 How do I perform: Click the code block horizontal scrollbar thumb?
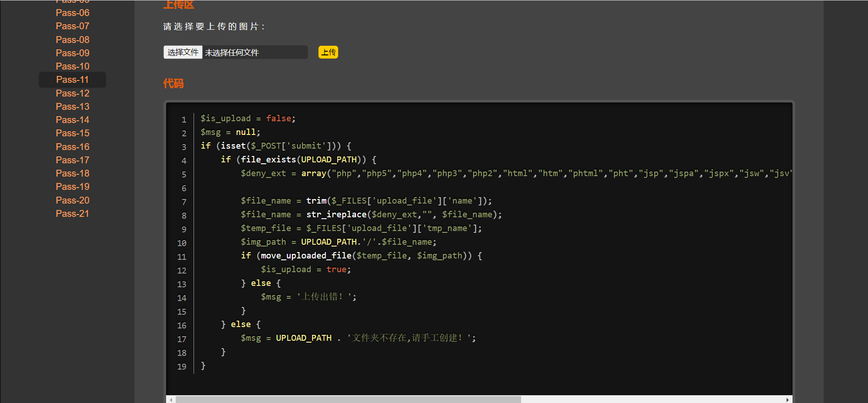pos(348,399)
